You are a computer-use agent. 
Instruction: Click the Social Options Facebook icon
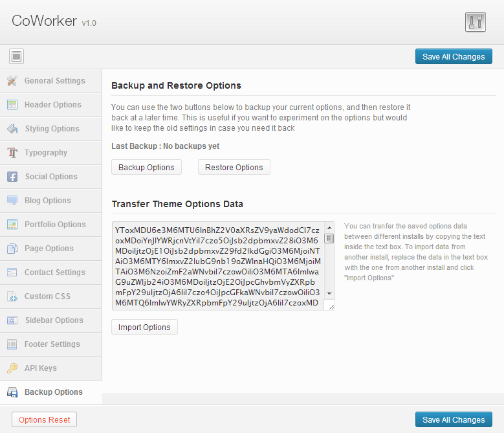click(x=12, y=177)
